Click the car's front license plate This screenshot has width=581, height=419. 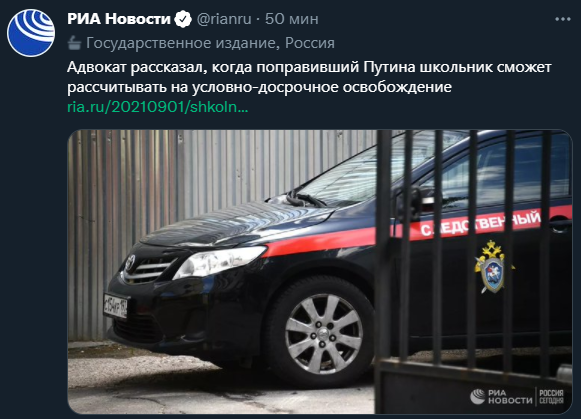click(115, 306)
